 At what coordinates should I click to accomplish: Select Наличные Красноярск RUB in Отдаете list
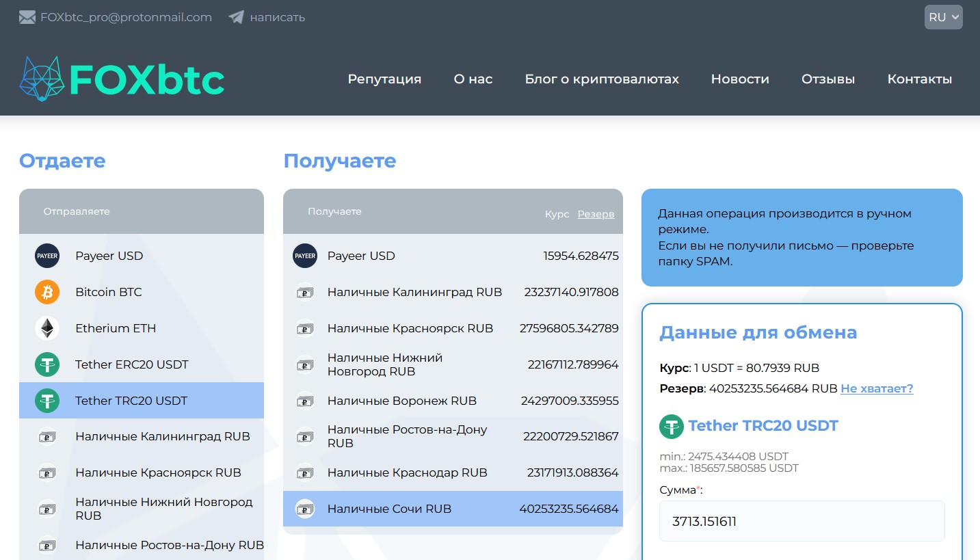pyautogui.click(x=142, y=472)
